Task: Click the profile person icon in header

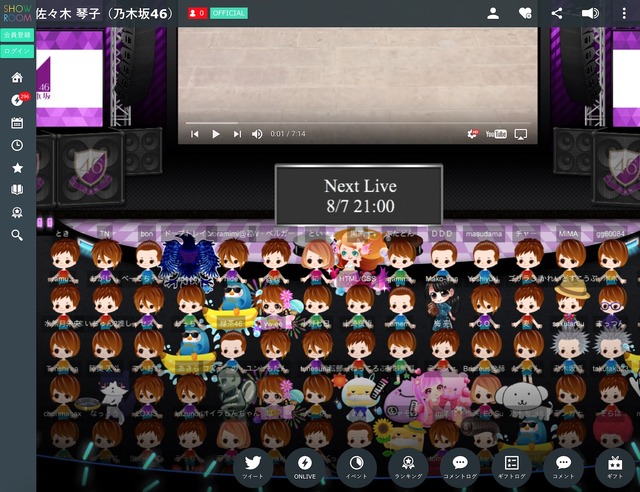Action: tap(493, 13)
